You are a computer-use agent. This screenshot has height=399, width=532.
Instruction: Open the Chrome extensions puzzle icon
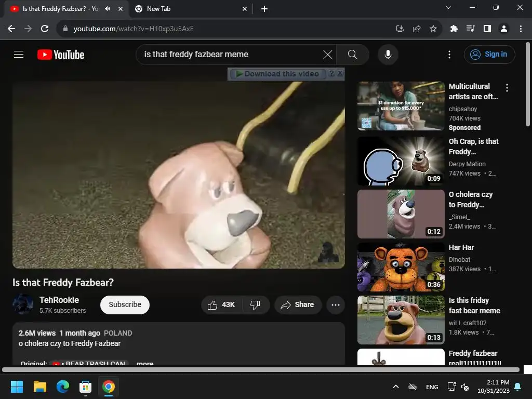pos(454,29)
